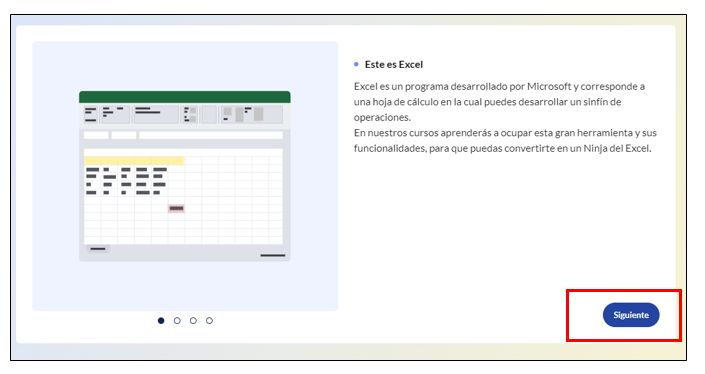Screen dimensions: 705x374
Task: Click the paragraph describing Excel by Microsoft
Action: click(x=499, y=102)
